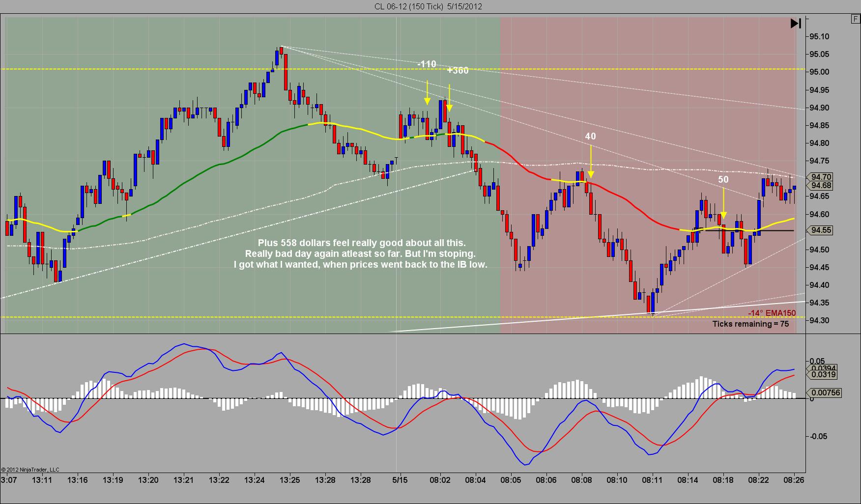Click the 08:22 time axis label
Image resolution: width=861 pixels, height=504 pixels.
pos(758,480)
